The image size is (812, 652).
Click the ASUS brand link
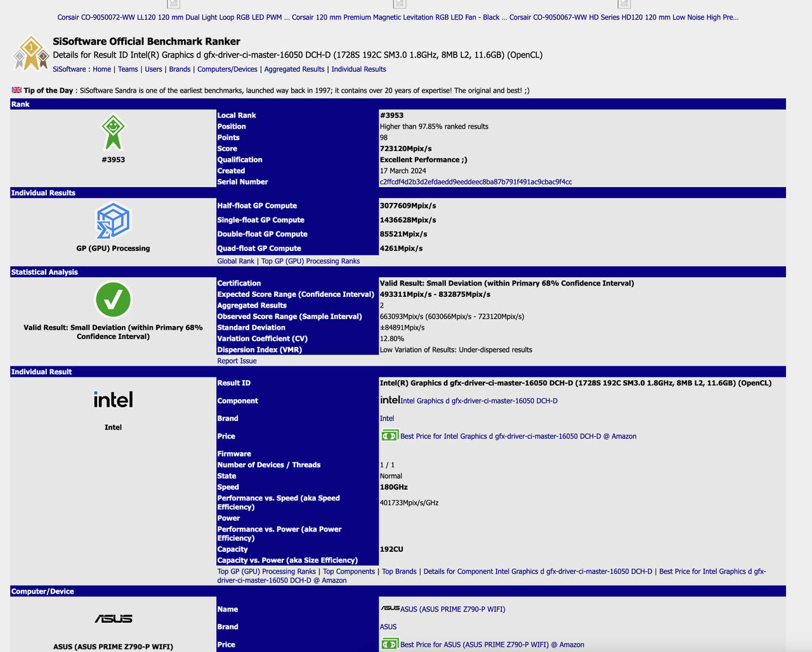pos(388,627)
